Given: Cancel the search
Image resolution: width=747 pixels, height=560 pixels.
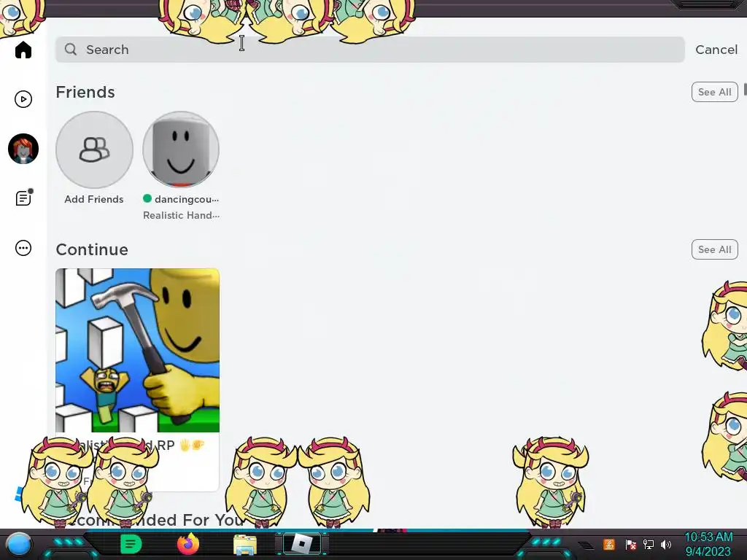Looking at the screenshot, I should coord(716,50).
